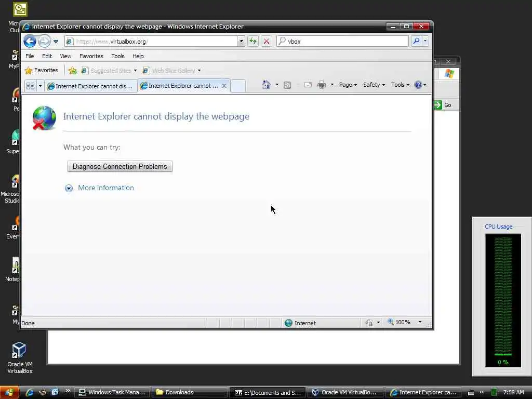Screen dimensions: 532x399
Task: Close the active tab with its X
Action: point(224,86)
